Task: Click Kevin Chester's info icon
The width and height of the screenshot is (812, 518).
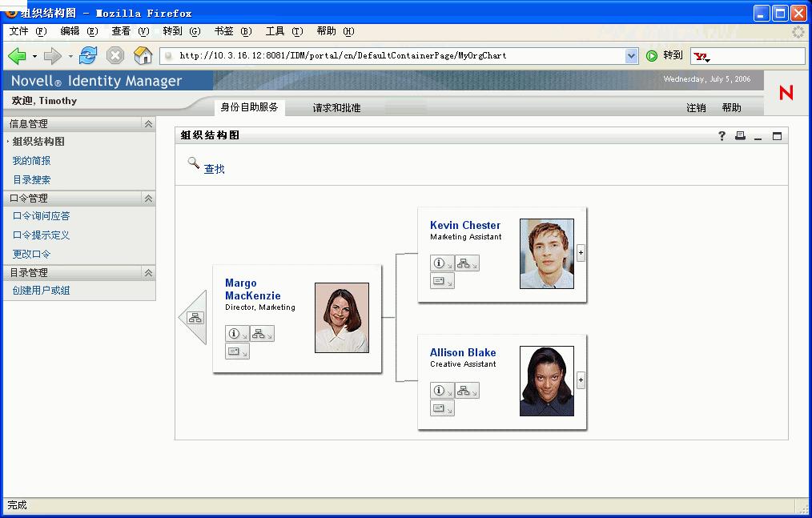Action: click(442, 263)
